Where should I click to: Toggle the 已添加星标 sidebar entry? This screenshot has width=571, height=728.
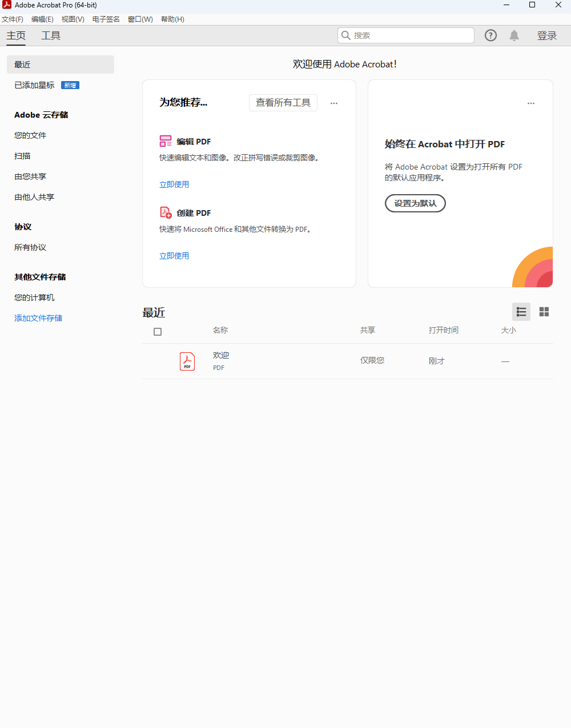(x=34, y=85)
